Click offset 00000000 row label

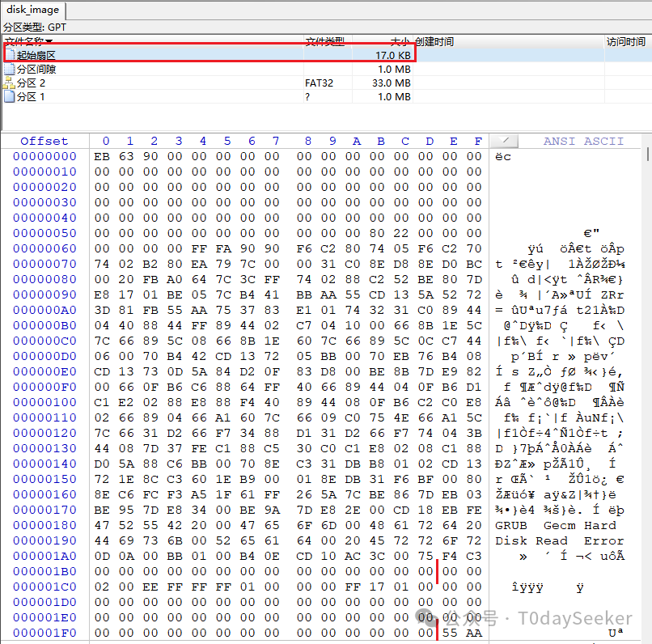[44, 156]
